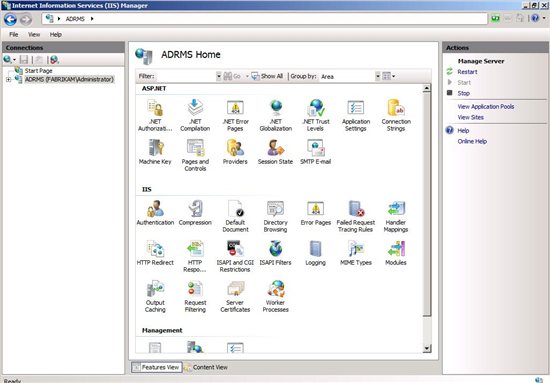Click scrollbar up arrow in features list
The height and width of the screenshot is (383, 550).
point(427,88)
